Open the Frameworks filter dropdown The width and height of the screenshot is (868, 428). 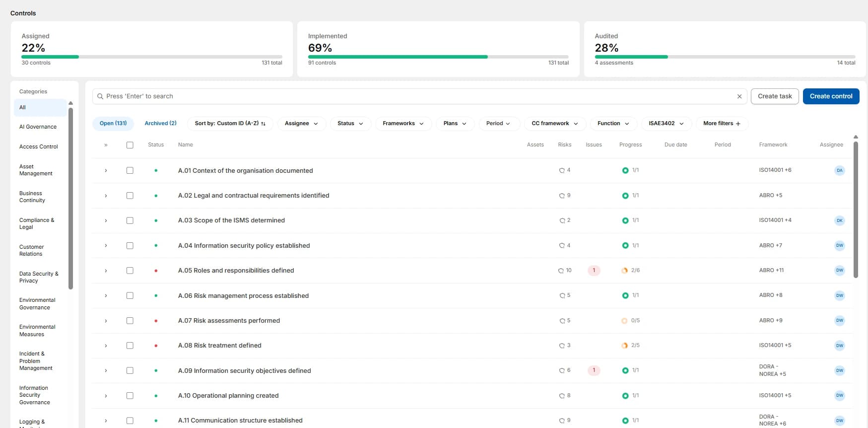pyautogui.click(x=403, y=124)
